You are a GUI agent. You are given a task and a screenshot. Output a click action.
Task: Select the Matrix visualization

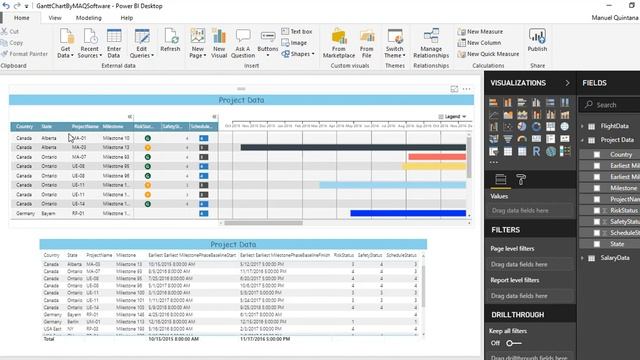(x=522, y=151)
